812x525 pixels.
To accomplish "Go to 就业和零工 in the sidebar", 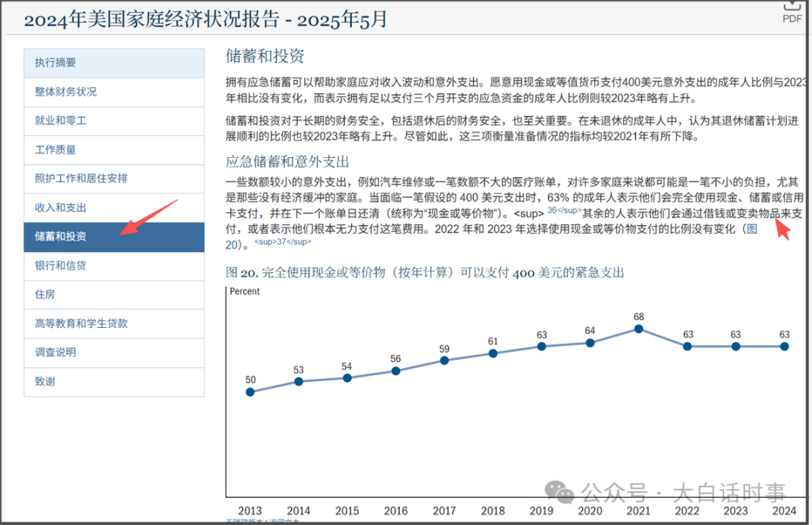I will [x=114, y=121].
